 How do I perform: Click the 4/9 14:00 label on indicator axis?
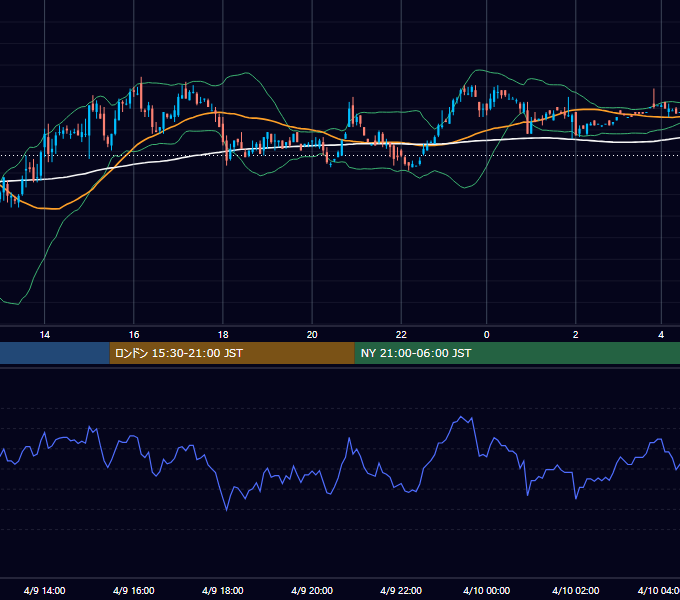(x=45, y=590)
